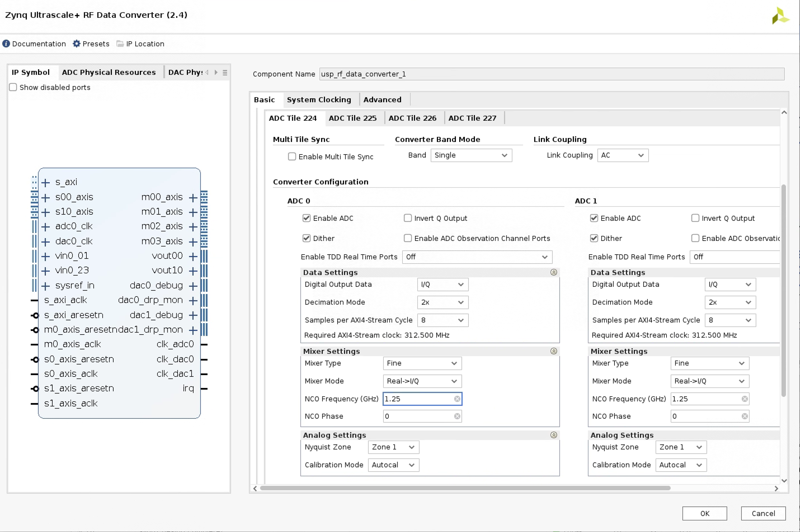This screenshot has width=800, height=532.
Task: Open Link Coupling AC dropdown
Action: (622, 155)
